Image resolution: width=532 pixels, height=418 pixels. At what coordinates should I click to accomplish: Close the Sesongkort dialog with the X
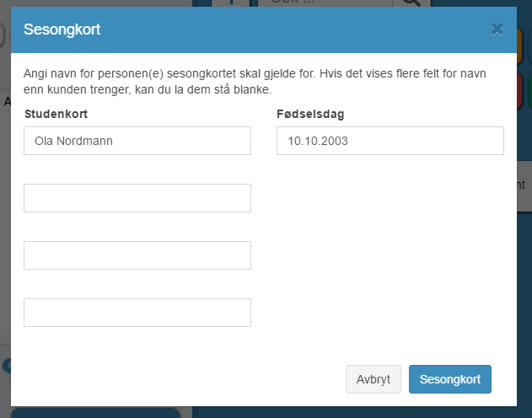coord(497,29)
